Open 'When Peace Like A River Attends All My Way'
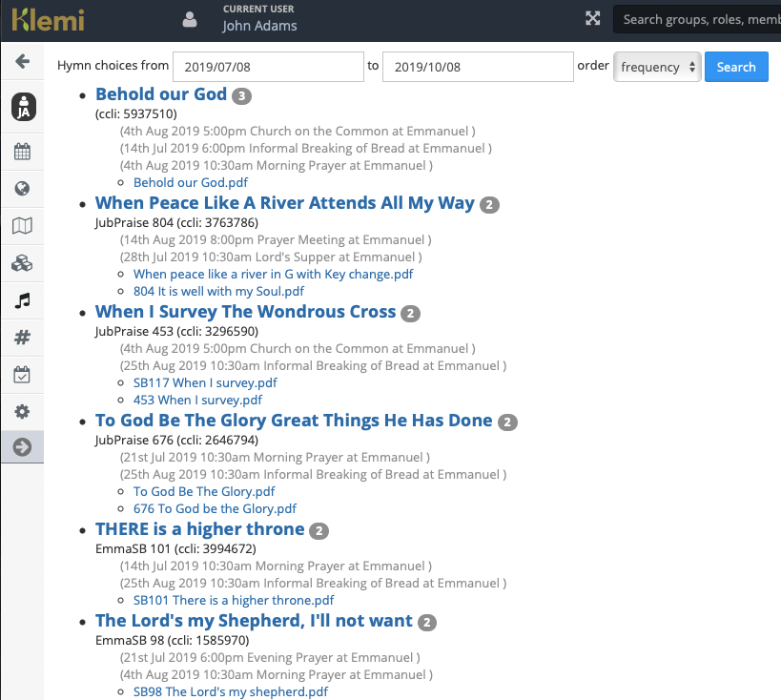Image resolution: width=781 pixels, height=700 pixels. click(x=283, y=203)
